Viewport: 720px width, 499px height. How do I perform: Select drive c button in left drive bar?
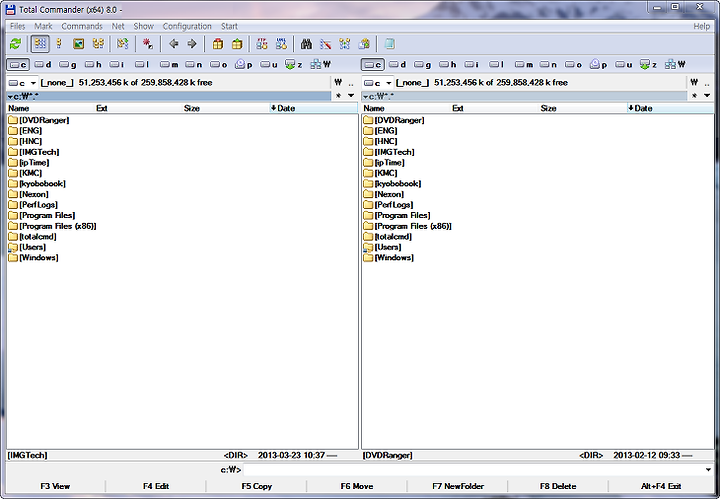pos(18,65)
